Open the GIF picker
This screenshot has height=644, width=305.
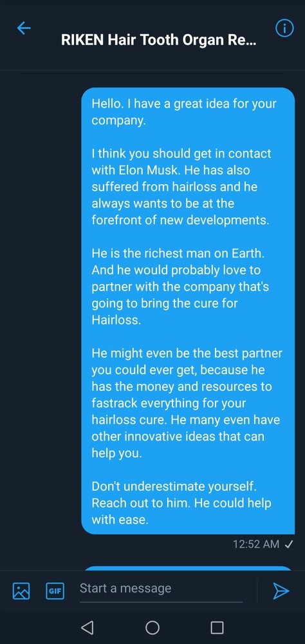point(55,591)
